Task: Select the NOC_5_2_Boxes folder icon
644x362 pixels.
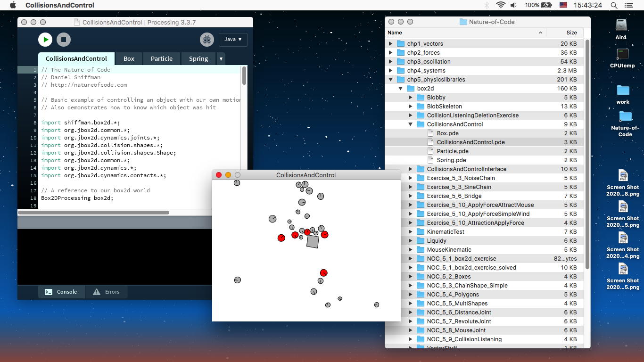Action: click(421, 277)
